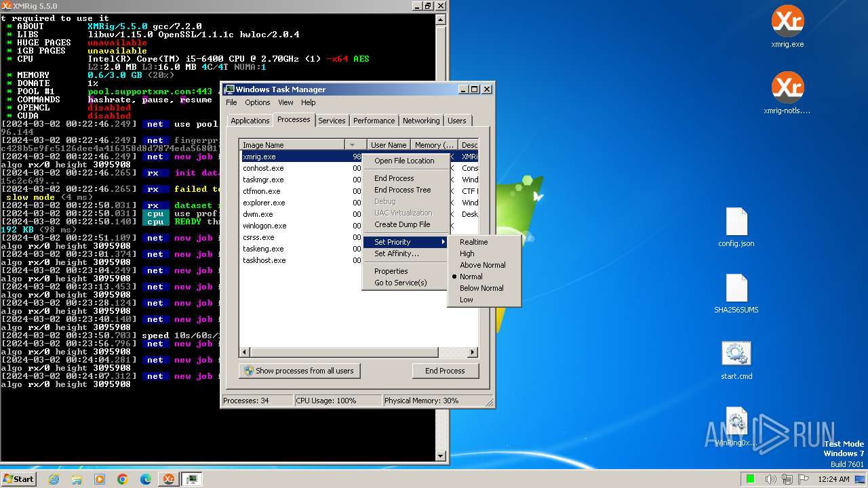Switch to Task Manager taskbar button
Image resolution: width=868 pixels, height=488 pixels.
pyautogui.click(x=192, y=479)
